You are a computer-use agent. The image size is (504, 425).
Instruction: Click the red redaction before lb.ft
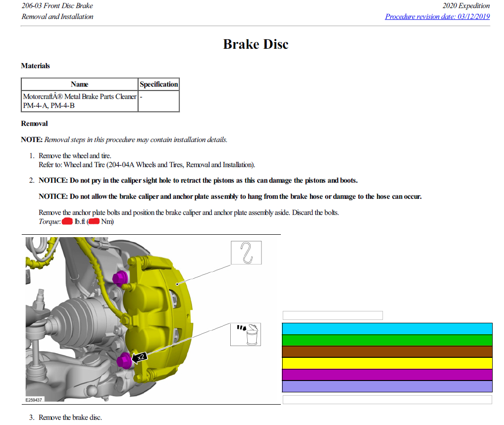[x=67, y=221]
